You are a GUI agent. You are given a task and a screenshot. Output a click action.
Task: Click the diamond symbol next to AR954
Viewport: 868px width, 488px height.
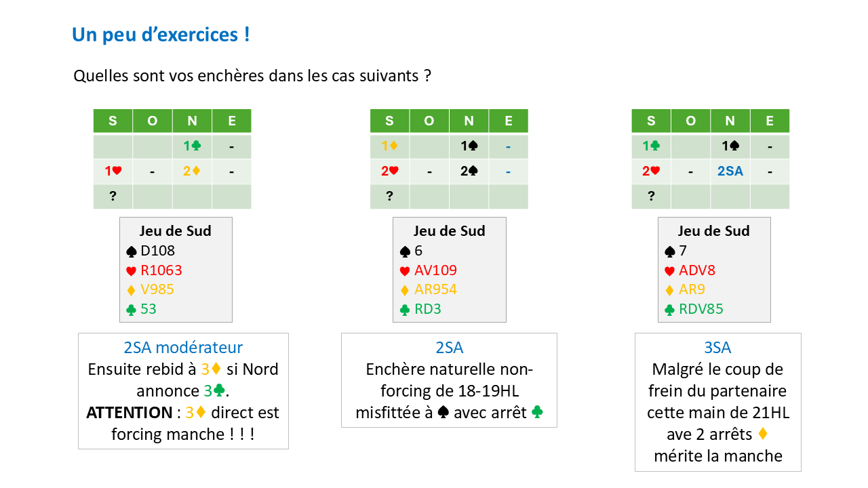[x=405, y=290]
